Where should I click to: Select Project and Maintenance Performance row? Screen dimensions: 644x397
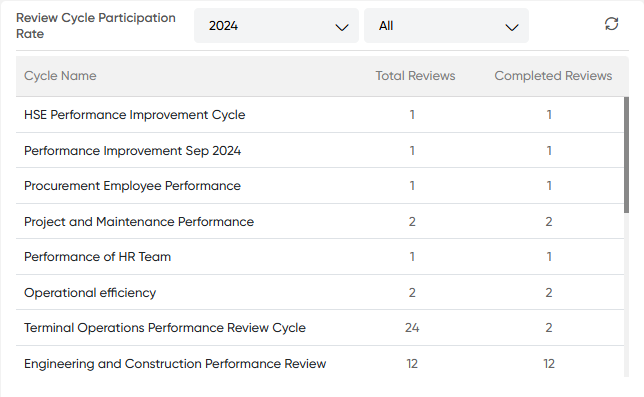[x=320, y=221]
